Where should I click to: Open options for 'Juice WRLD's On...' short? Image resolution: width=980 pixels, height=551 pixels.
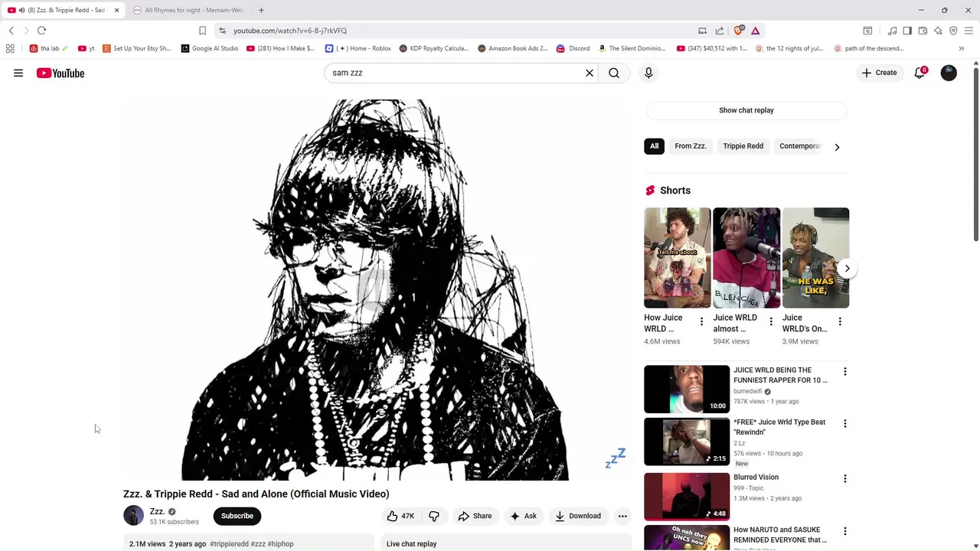(840, 322)
